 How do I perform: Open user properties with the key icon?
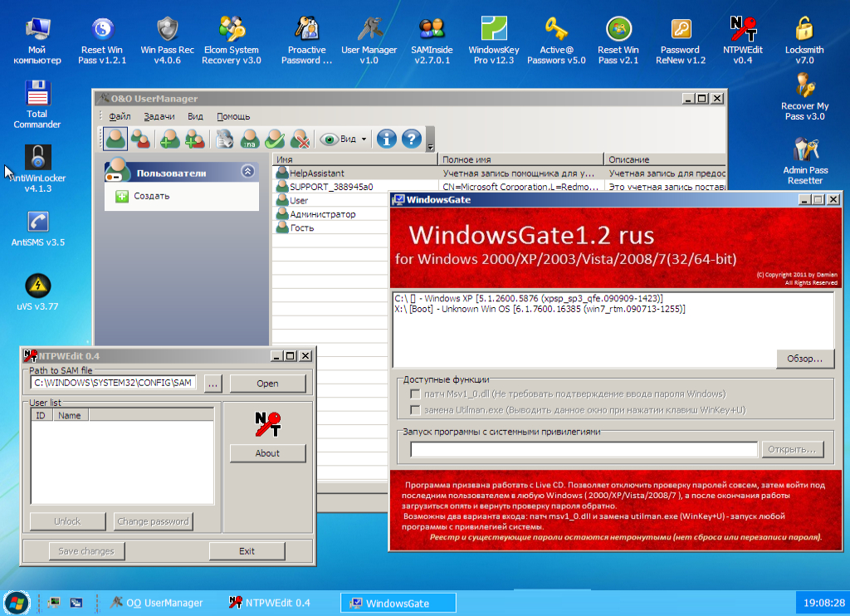click(x=224, y=139)
